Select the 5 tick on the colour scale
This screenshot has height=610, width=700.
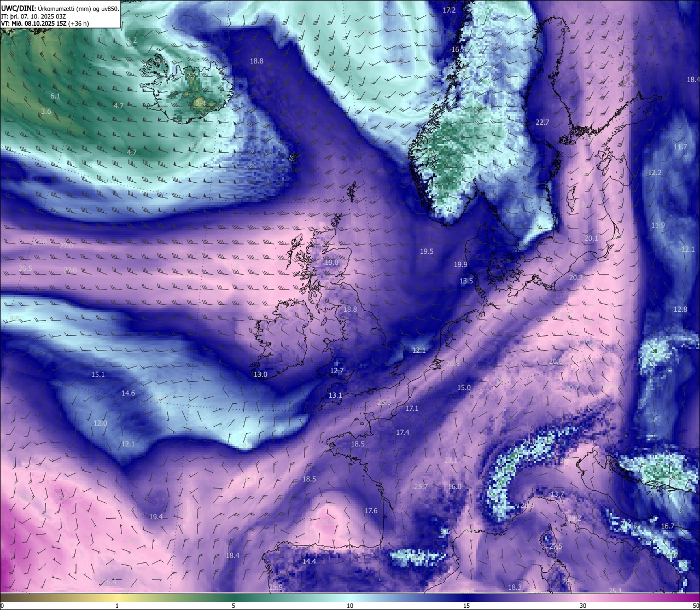tap(234, 606)
